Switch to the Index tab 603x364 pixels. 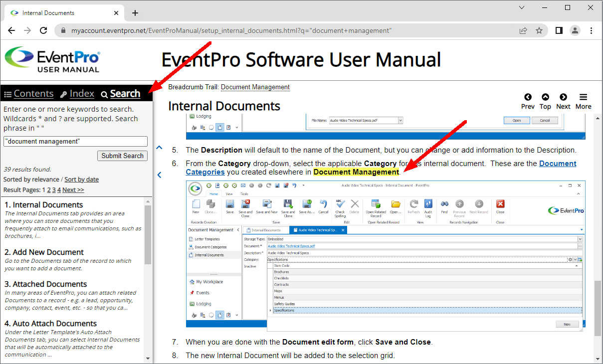[x=82, y=94]
